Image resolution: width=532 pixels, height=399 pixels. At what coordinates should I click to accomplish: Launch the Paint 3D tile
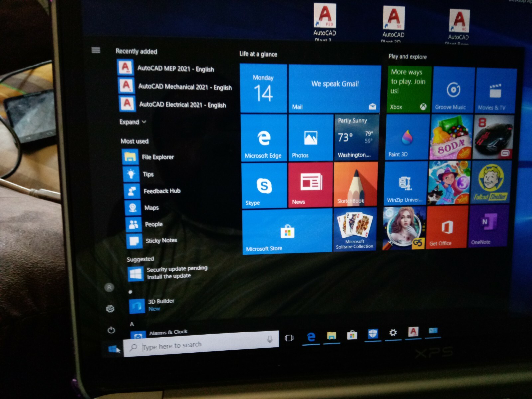[x=408, y=138]
